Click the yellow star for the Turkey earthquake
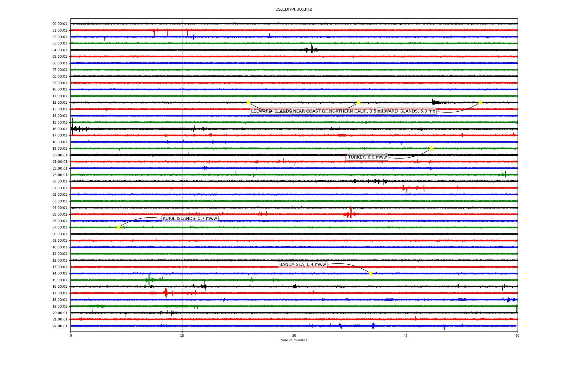This screenshot has height=368, width=588. 432,149
